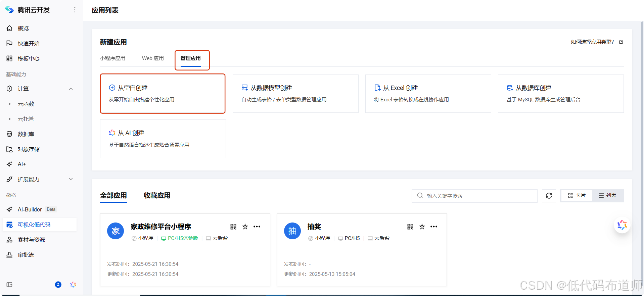The width and height of the screenshot is (644, 296).
Task: Click the 对象存储 folder icon
Action: (9, 149)
